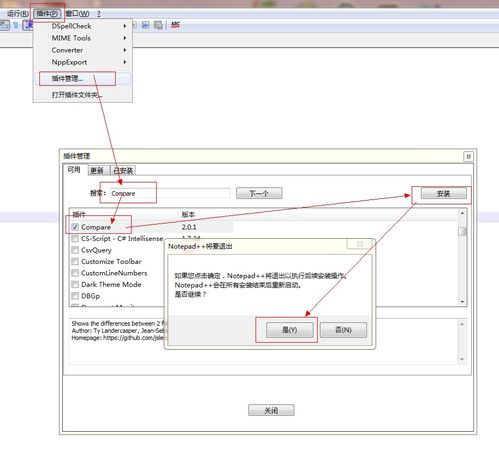Expand the NppExport submenu arrow
The image size is (499, 453).
click(x=125, y=62)
